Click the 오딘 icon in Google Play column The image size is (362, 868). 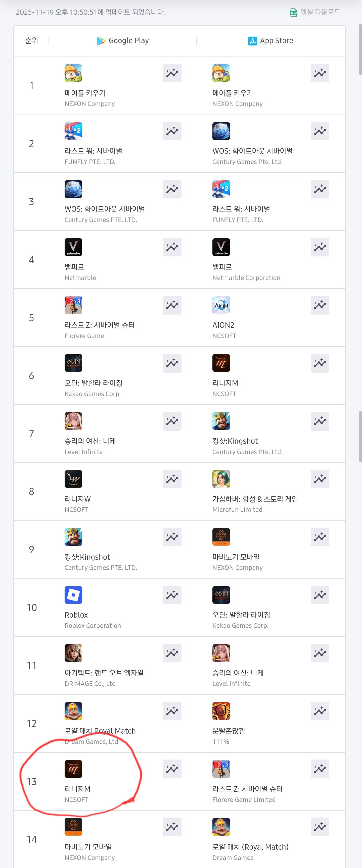73,363
